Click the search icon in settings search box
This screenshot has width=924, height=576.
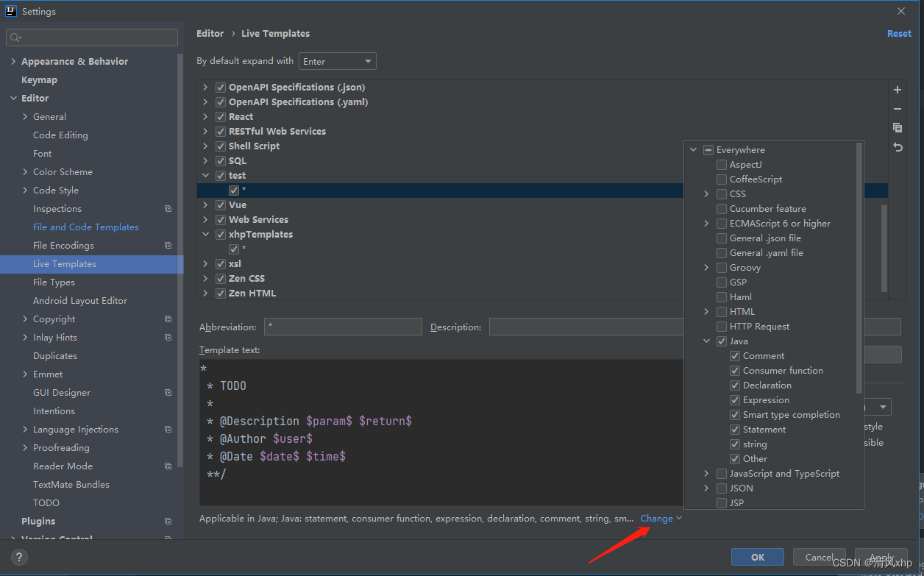16,38
